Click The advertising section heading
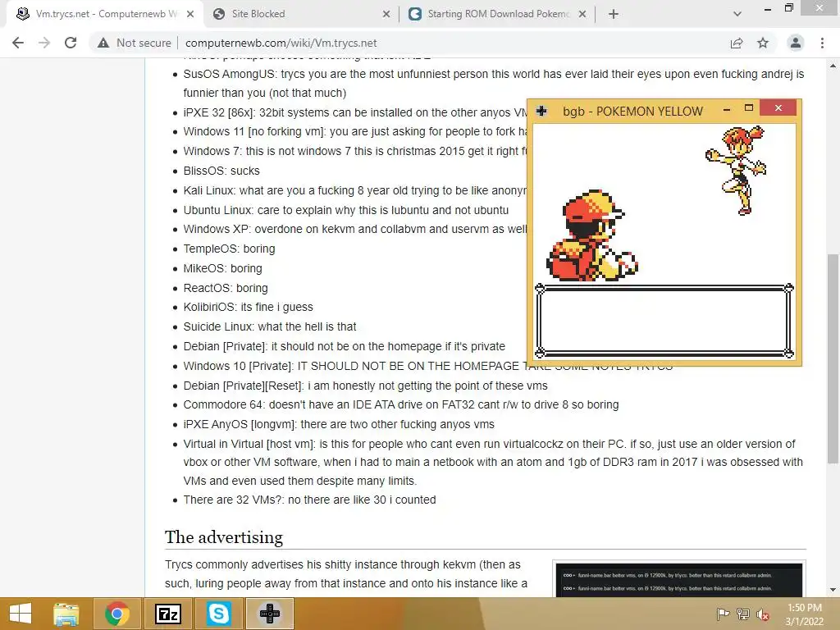Image resolution: width=840 pixels, height=630 pixels. coord(224,536)
